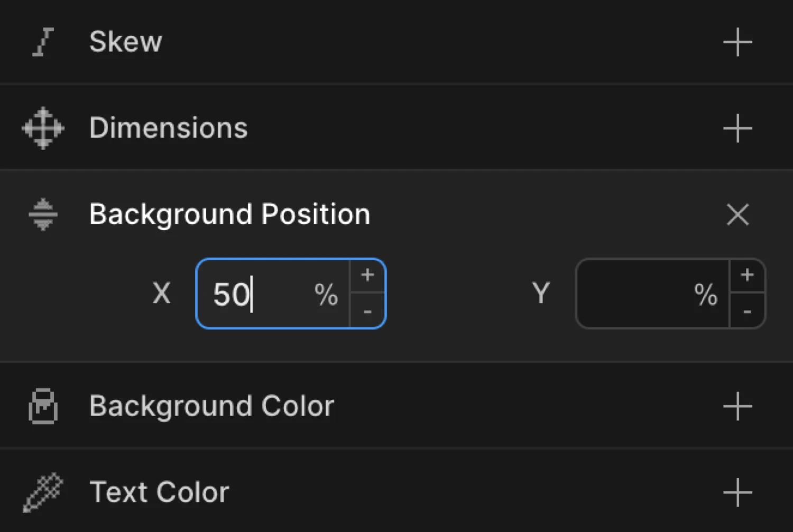Viewport: 793px width, 532px height.
Task: Click the plus icon beside Skew
Action: click(738, 42)
